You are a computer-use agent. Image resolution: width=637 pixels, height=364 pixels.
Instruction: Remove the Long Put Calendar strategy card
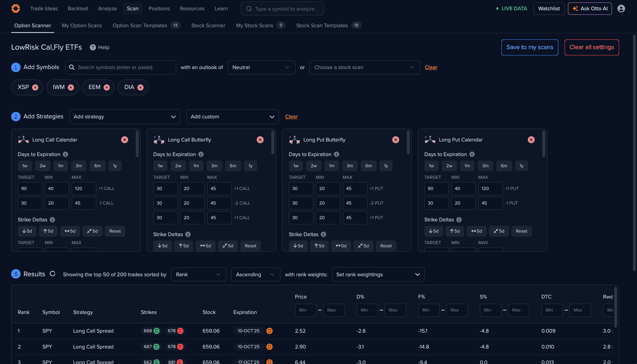click(531, 140)
